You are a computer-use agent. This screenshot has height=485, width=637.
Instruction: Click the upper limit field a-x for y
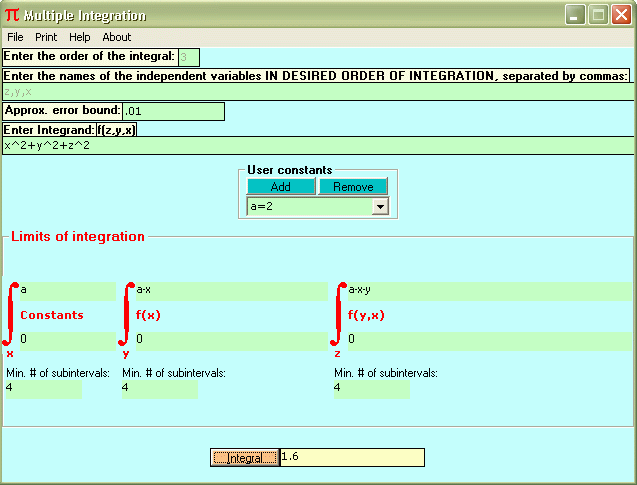(x=230, y=290)
